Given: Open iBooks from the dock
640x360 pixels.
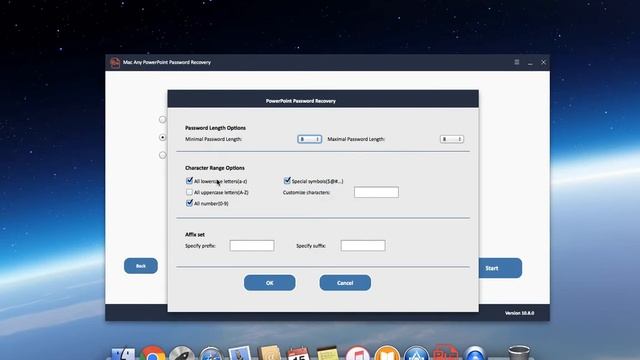Looking at the screenshot, I should click(x=387, y=353).
